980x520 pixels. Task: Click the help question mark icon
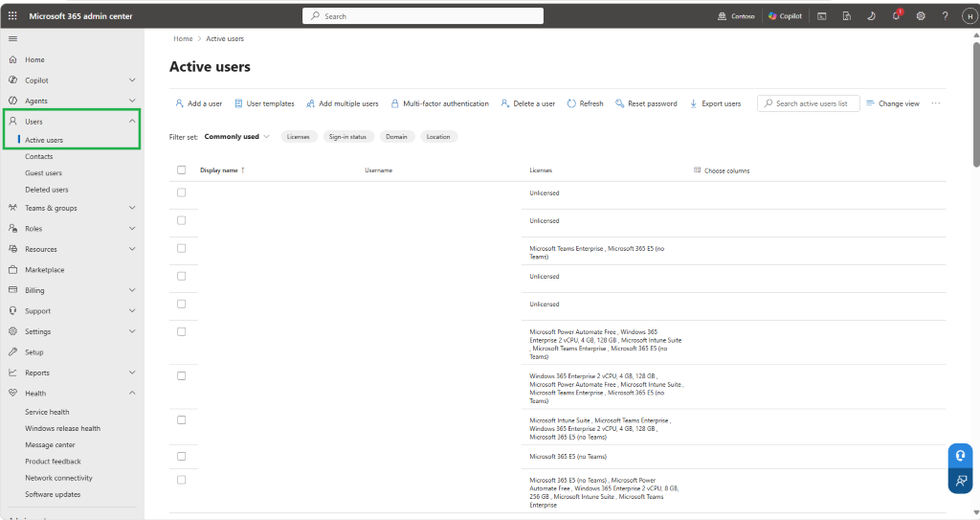(945, 16)
